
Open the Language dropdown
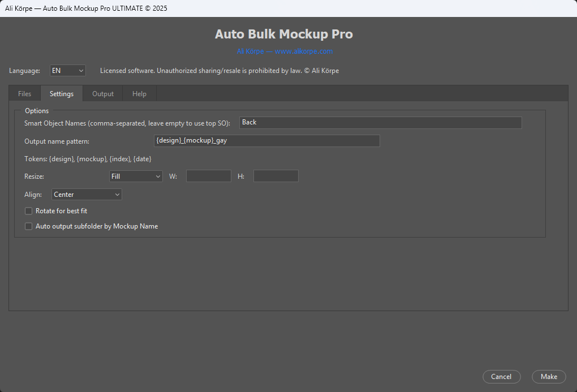coord(67,70)
